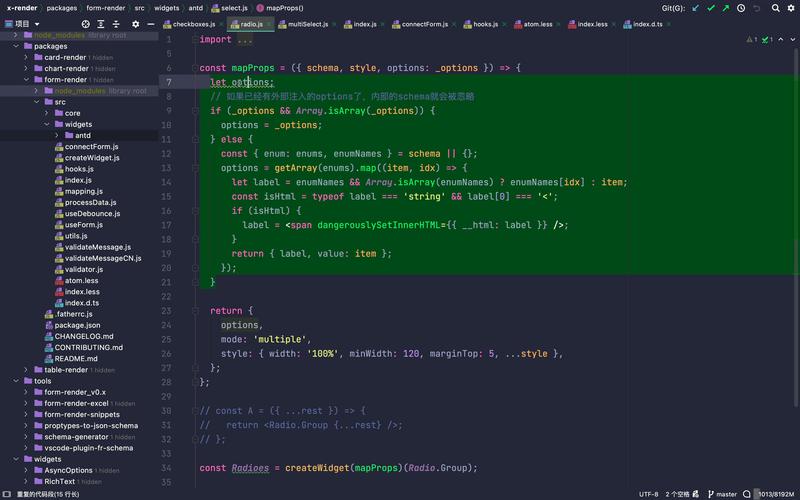Viewport: 800px width, 500px height.
Task: Click x-render breadcrumb
Action: coord(22,8)
